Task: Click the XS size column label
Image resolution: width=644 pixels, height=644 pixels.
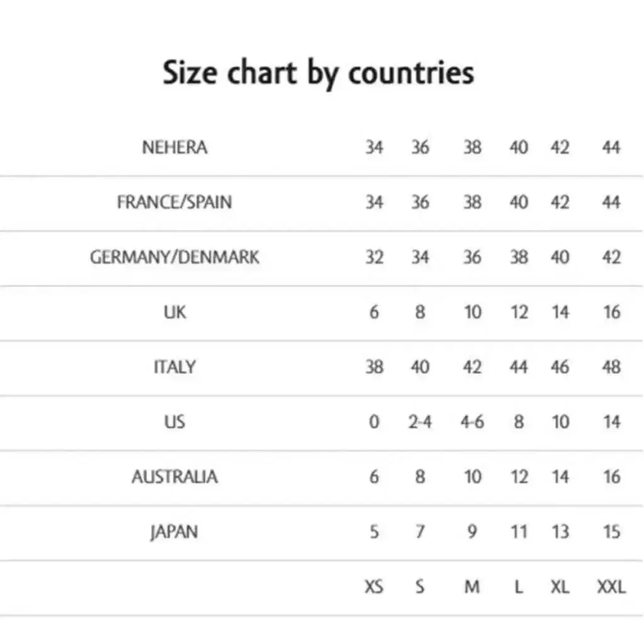Action: tap(374, 587)
